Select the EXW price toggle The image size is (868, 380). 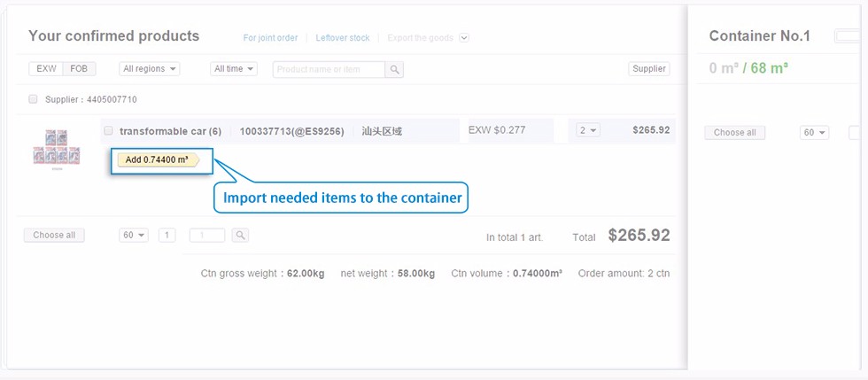46,69
